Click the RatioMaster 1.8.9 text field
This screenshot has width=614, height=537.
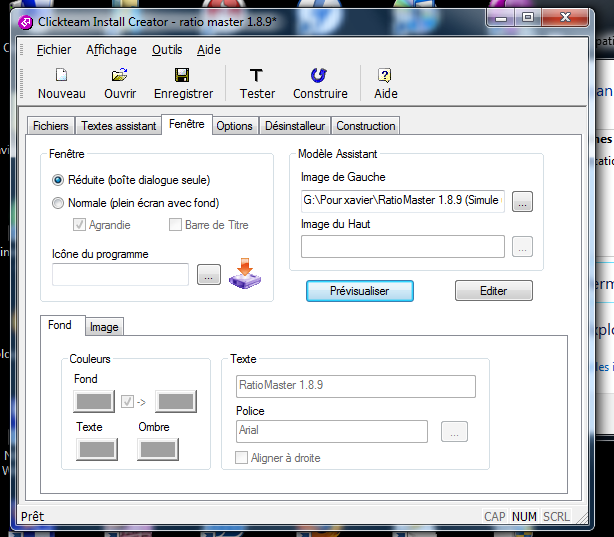click(356, 386)
